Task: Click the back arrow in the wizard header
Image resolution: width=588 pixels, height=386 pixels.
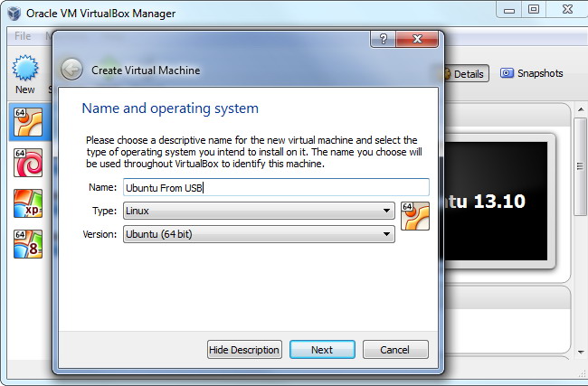Action: point(71,70)
